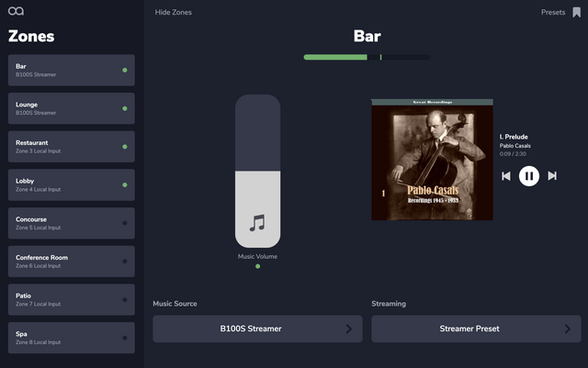Toggle the green dot under Music Volume
Image resolution: width=588 pixels, height=368 pixels.
(257, 266)
